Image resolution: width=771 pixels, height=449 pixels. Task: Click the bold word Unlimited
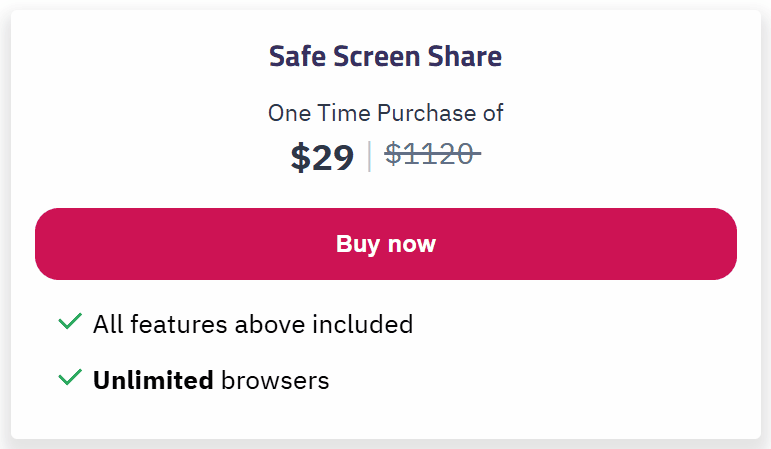(152, 380)
